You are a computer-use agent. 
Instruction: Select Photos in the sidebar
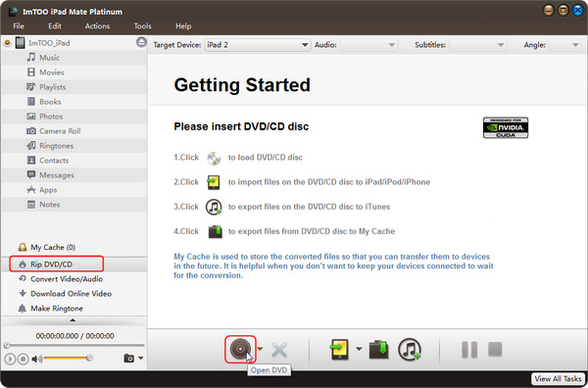pyautogui.click(x=73, y=117)
